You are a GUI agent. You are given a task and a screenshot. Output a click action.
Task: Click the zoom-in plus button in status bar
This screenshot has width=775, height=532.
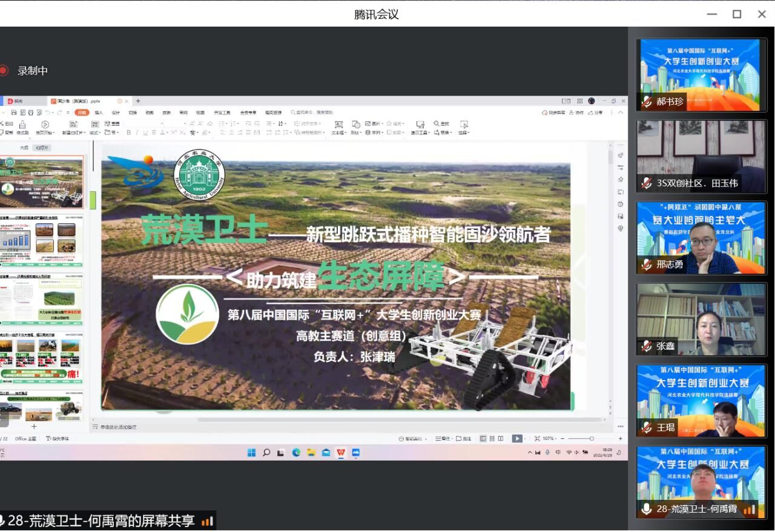(x=620, y=439)
